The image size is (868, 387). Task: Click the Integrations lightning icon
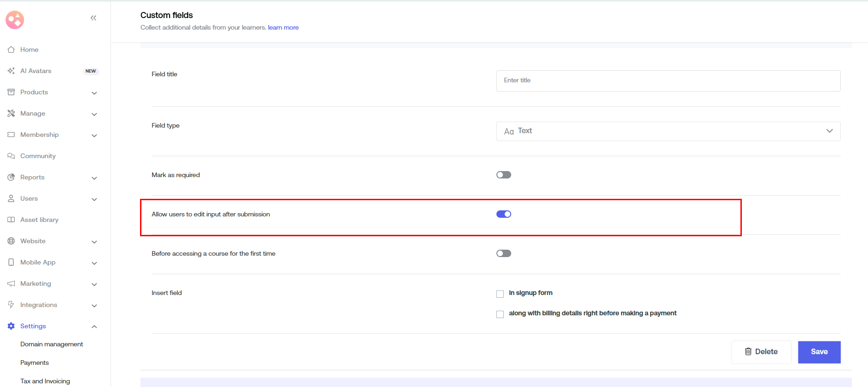pyautogui.click(x=11, y=305)
